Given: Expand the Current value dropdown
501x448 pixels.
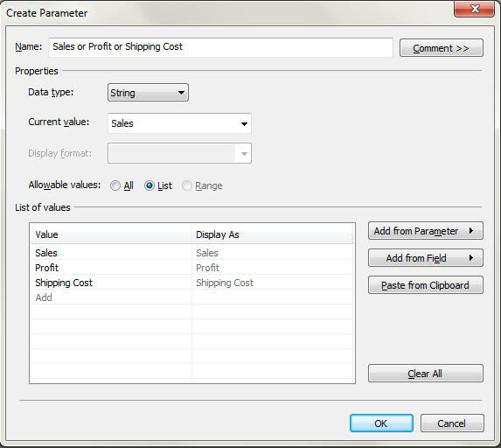Looking at the screenshot, I should [179, 123].
